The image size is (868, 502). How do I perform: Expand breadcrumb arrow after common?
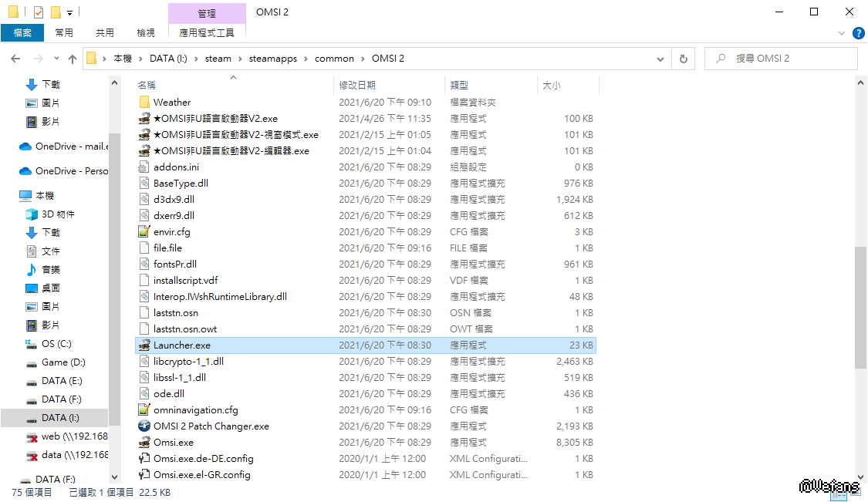[363, 59]
